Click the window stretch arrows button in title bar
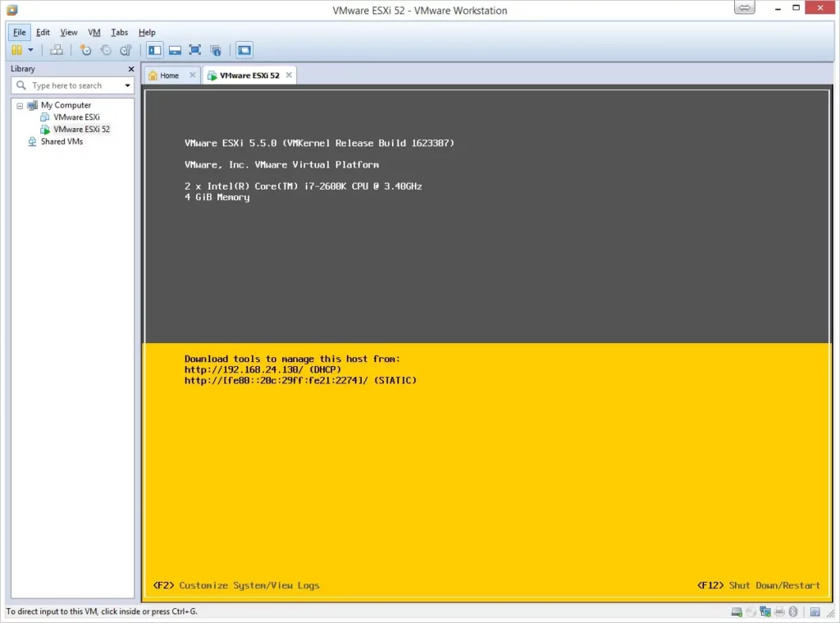Viewport: 840px width, 623px height. coord(744,7)
